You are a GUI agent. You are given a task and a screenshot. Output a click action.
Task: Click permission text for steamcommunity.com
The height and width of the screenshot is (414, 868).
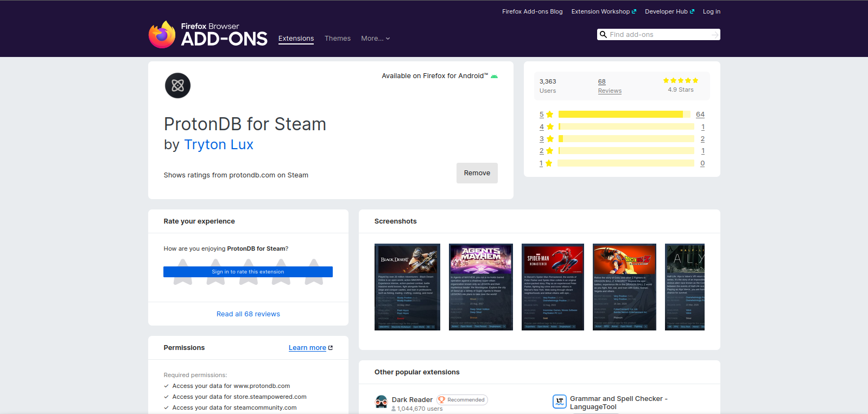[x=235, y=408]
